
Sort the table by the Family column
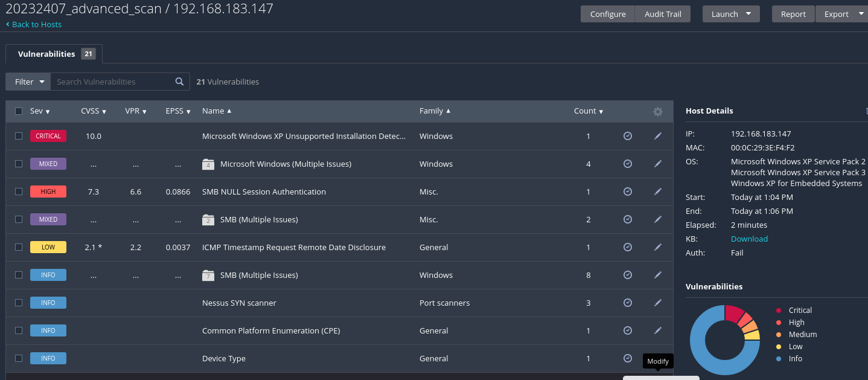(435, 111)
